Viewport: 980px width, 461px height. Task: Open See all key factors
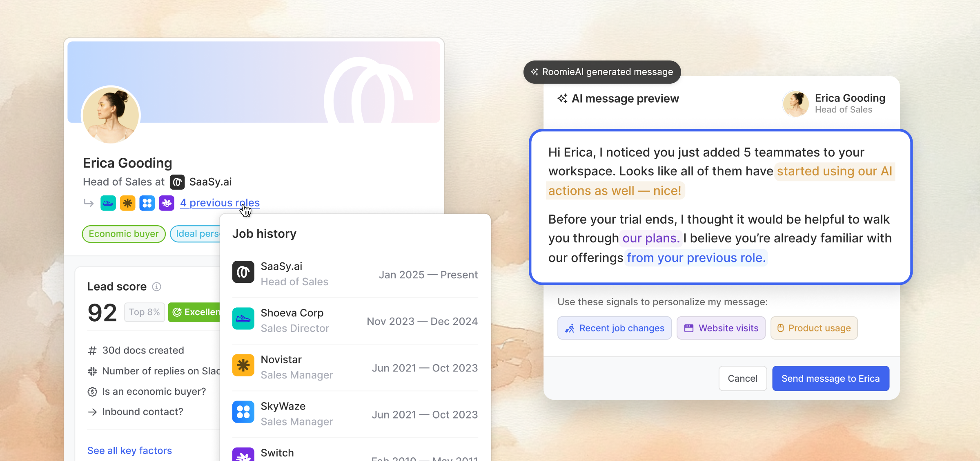pyautogui.click(x=129, y=450)
